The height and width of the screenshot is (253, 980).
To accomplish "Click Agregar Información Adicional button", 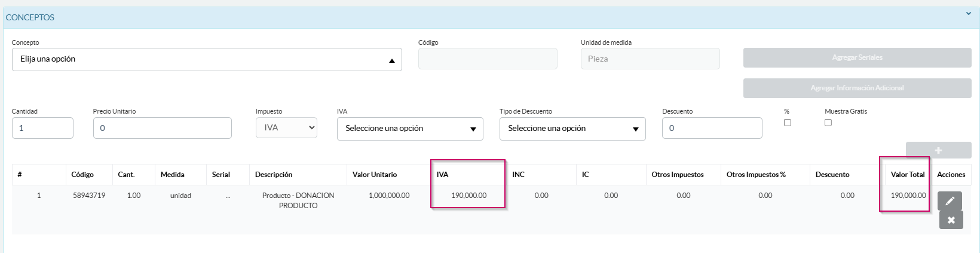I will [x=857, y=88].
